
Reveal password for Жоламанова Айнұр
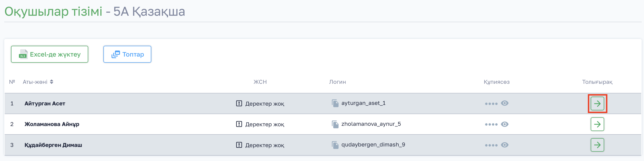point(504,124)
